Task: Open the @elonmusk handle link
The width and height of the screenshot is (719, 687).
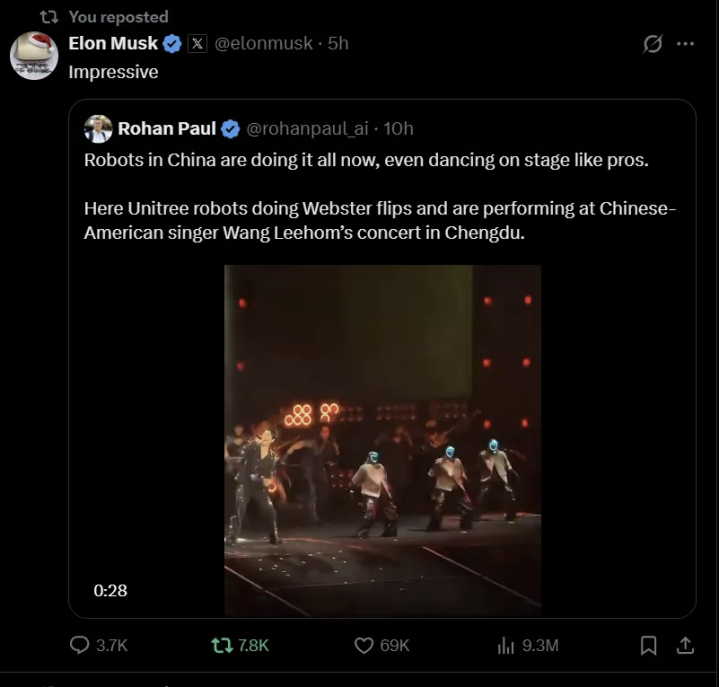Action: (x=262, y=44)
